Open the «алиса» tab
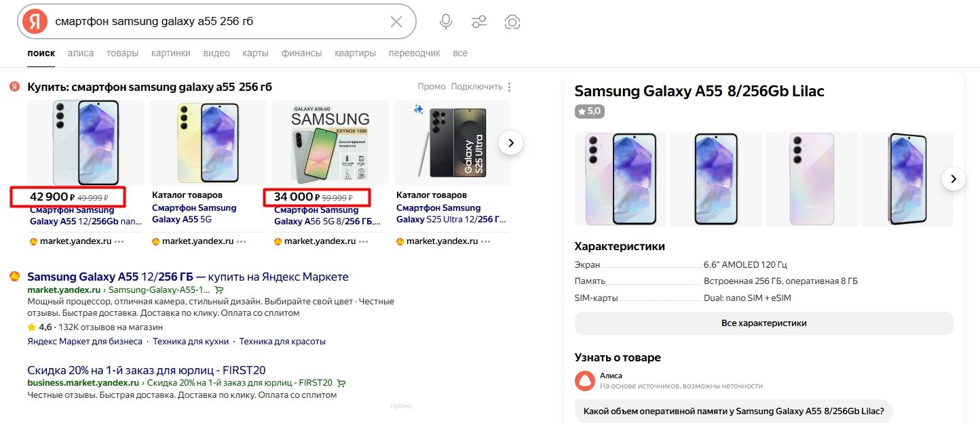The image size is (980, 423). (81, 53)
